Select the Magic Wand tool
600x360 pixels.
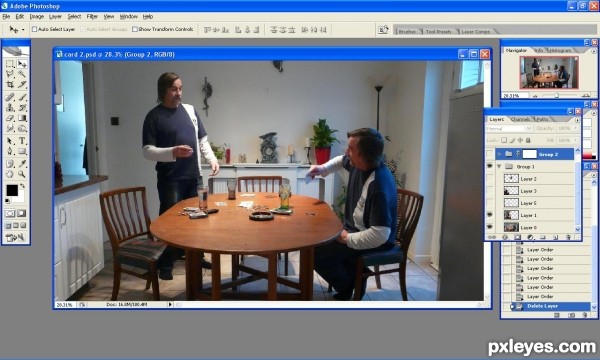pos(22,74)
